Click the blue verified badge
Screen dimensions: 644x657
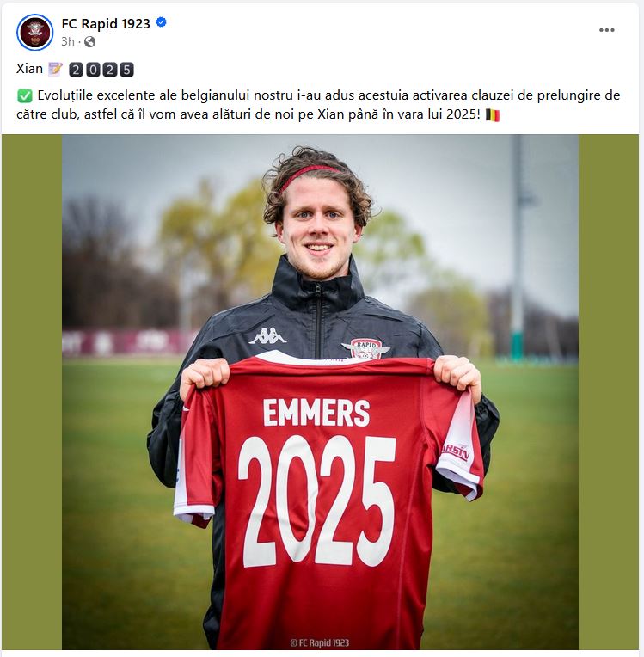162,22
